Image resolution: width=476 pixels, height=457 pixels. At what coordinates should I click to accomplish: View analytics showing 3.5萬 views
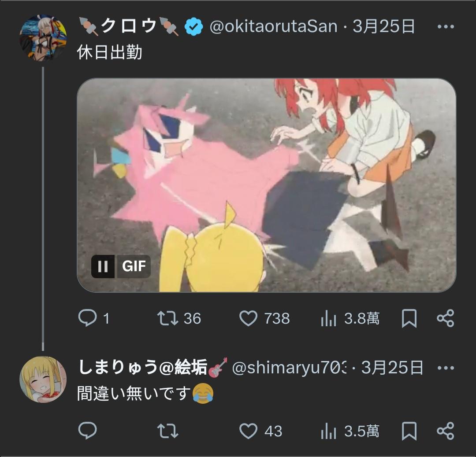click(329, 431)
